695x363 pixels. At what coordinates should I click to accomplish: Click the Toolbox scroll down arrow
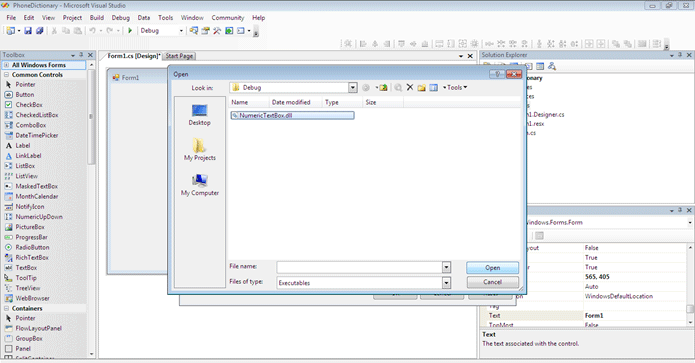point(92,354)
